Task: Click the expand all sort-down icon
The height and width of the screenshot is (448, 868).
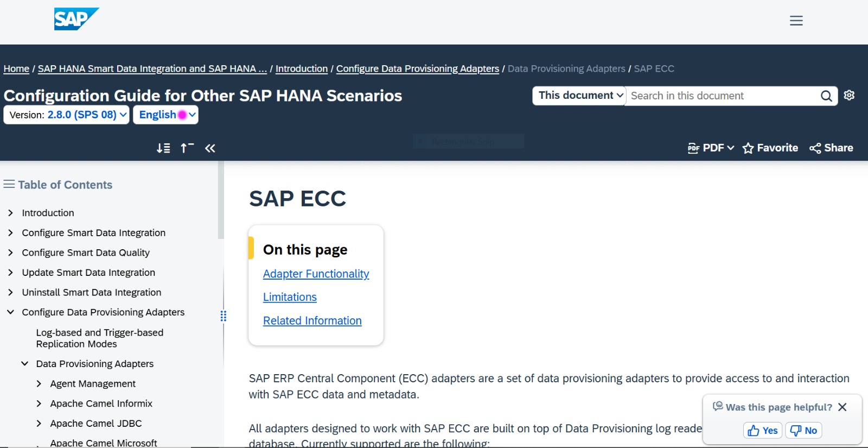Action: click(163, 148)
